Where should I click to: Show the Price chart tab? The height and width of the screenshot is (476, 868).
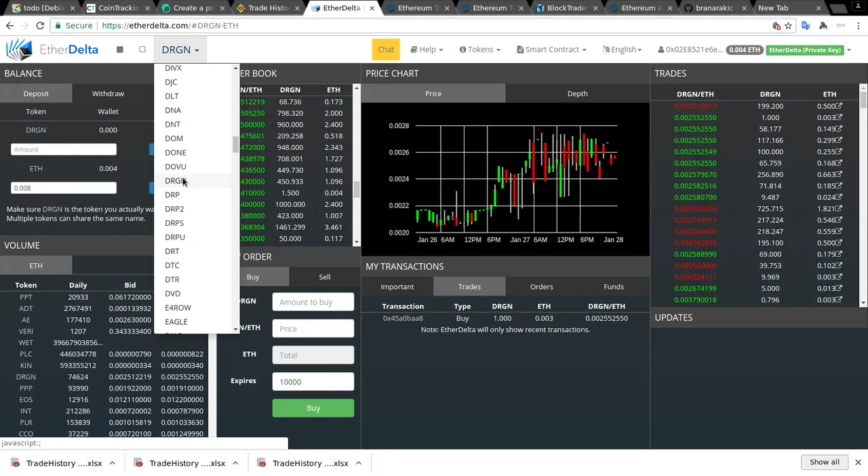433,94
